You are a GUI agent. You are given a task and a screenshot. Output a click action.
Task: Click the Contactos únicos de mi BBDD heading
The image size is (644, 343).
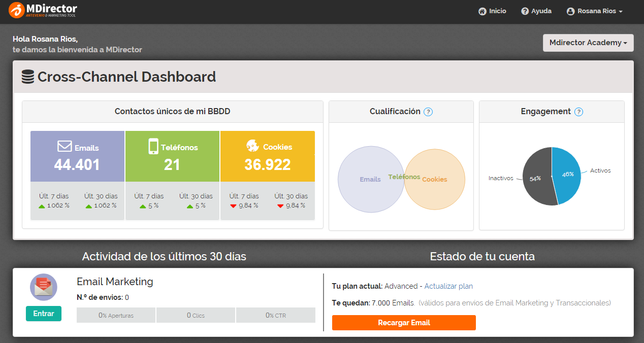pyautogui.click(x=173, y=112)
